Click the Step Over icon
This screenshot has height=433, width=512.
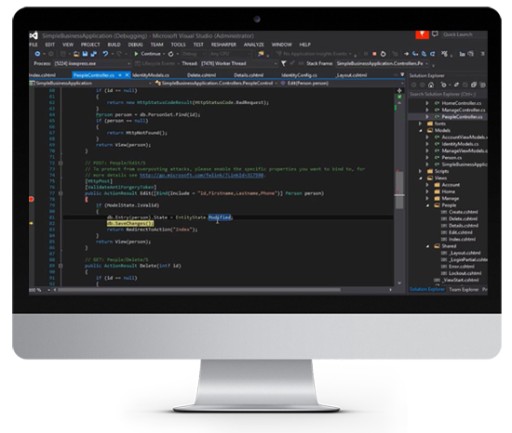(424, 54)
